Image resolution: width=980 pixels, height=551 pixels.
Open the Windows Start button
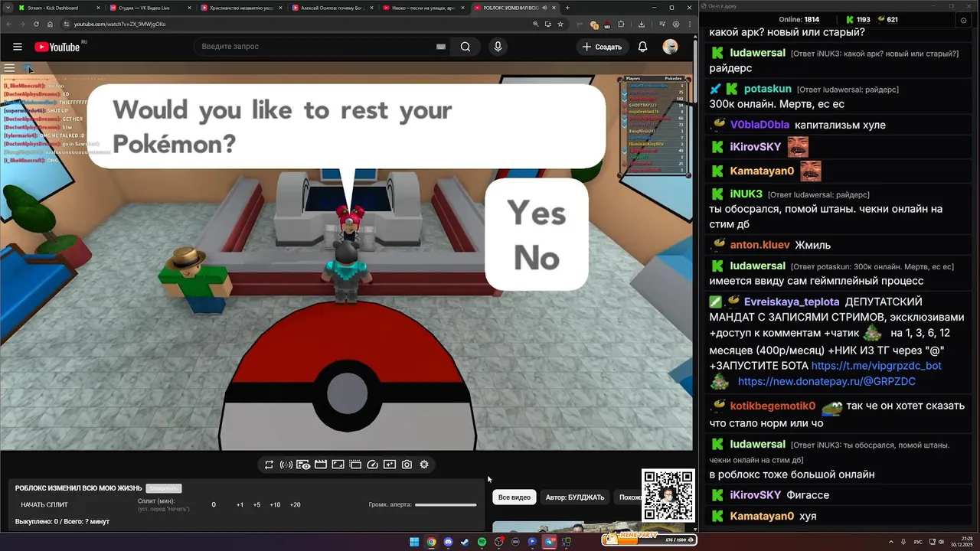tap(414, 542)
